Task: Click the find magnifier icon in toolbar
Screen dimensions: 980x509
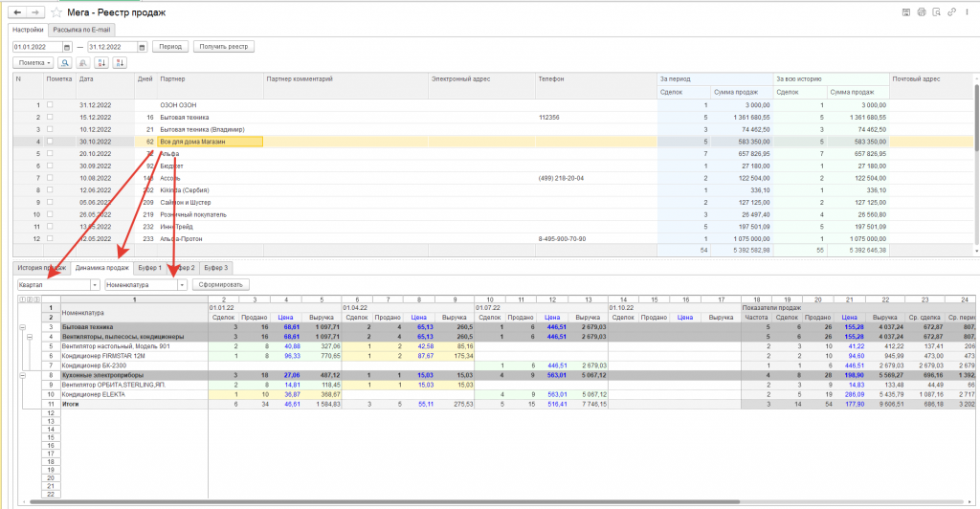Action: (64, 63)
